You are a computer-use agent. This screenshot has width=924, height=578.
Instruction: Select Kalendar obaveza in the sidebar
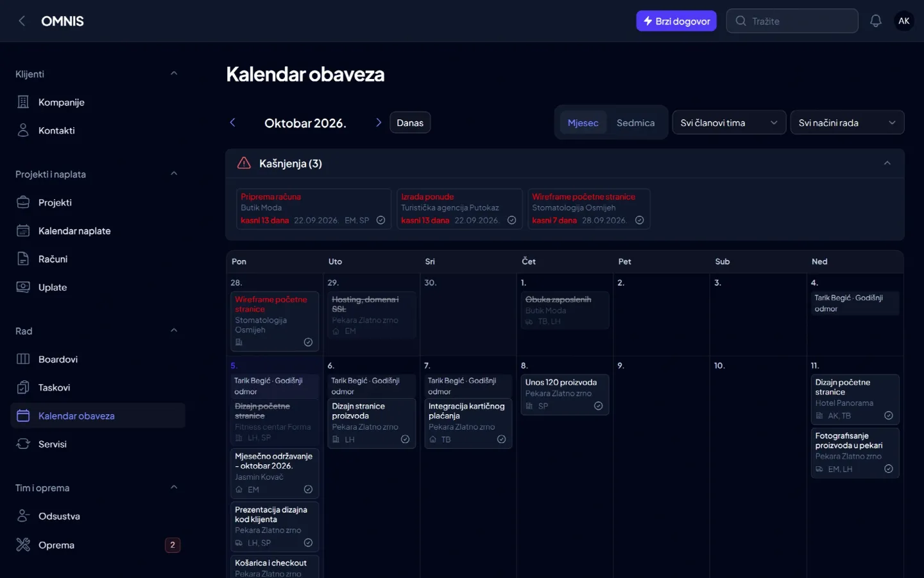coord(98,416)
